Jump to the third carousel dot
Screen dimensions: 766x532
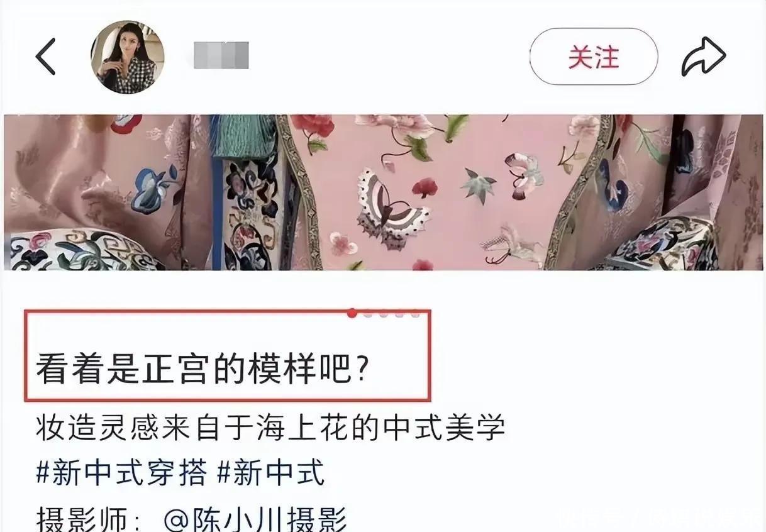pos(384,313)
